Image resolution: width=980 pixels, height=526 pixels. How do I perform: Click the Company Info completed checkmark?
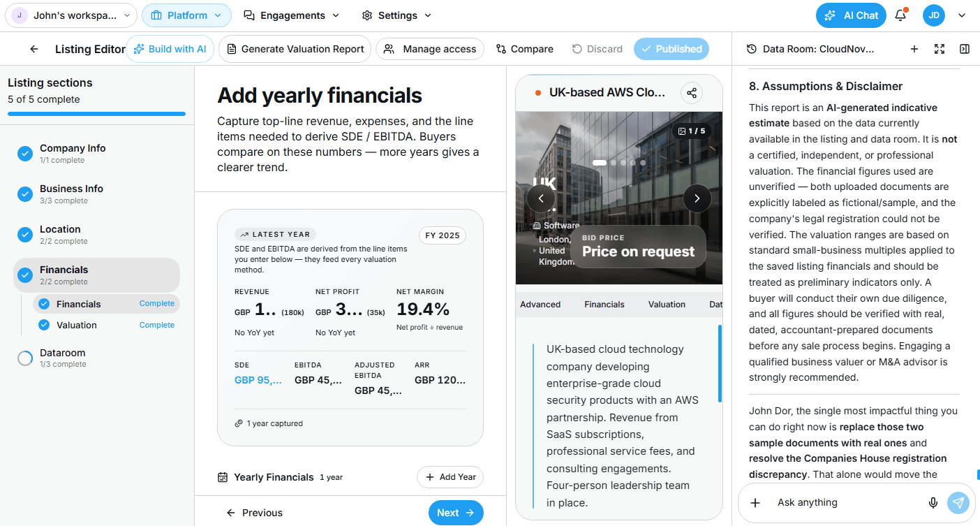25,154
